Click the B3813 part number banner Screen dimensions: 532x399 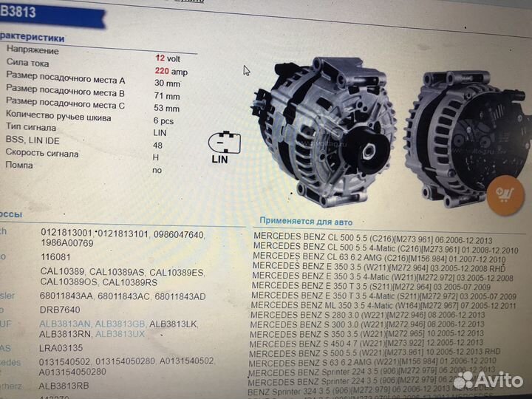point(51,13)
